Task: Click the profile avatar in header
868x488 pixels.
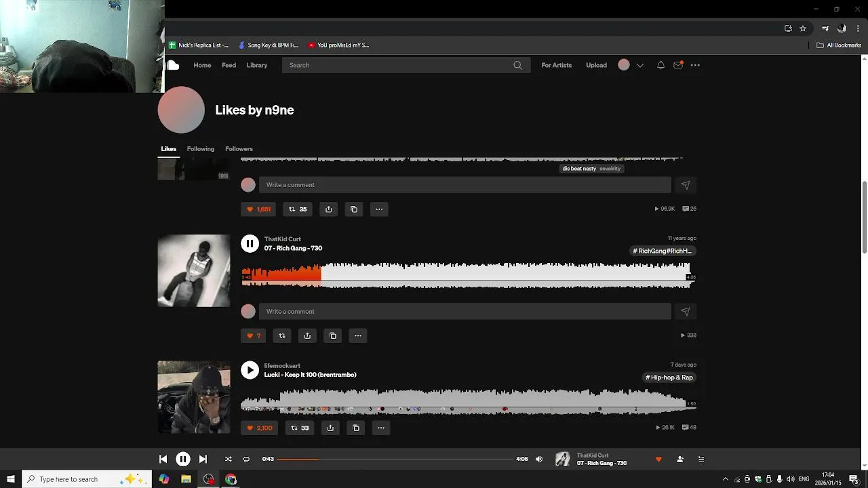Action: [624, 65]
